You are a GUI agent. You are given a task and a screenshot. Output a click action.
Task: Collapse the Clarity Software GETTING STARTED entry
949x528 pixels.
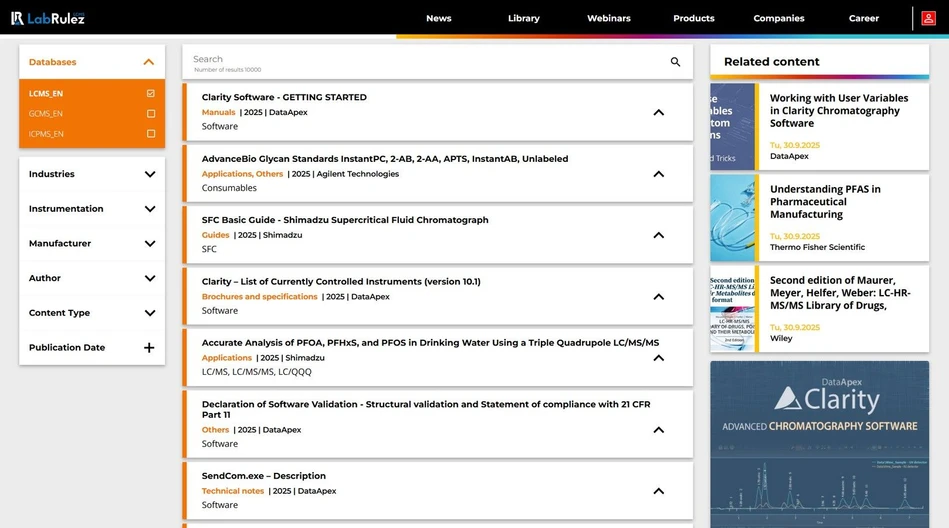click(658, 112)
